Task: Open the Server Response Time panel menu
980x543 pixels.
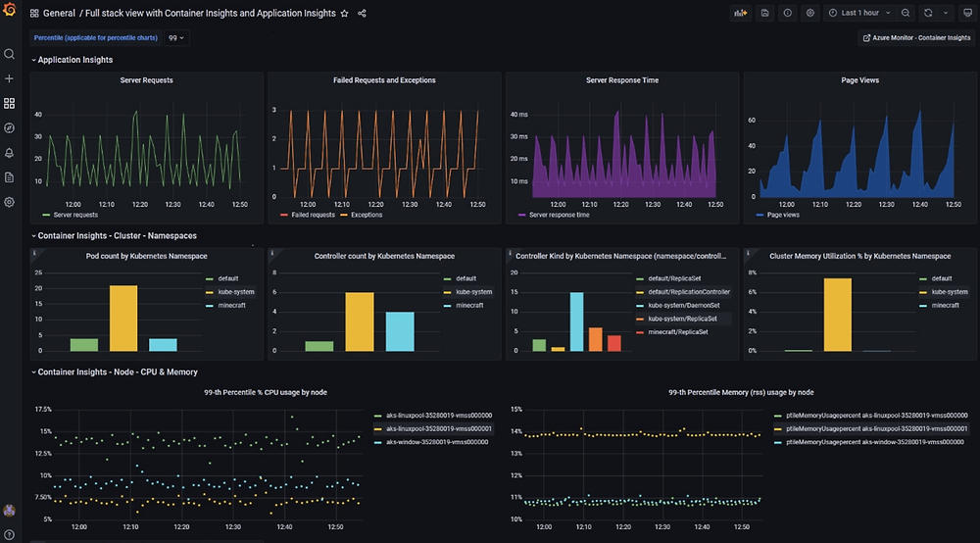Action: [x=622, y=80]
